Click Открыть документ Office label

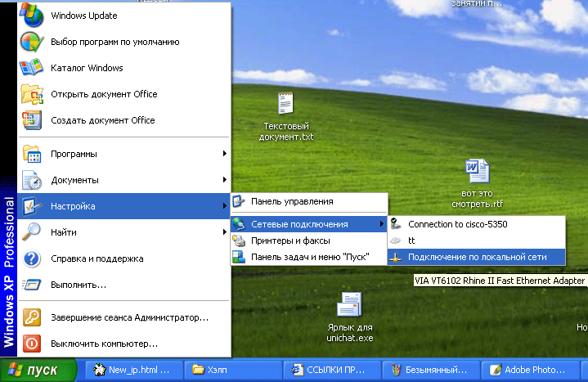(104, 94)
